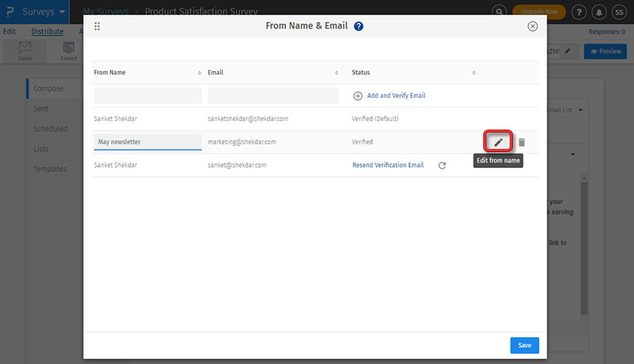Select Scheduled in left sidebar
The image size is (634, 364).
click(51, 129)
